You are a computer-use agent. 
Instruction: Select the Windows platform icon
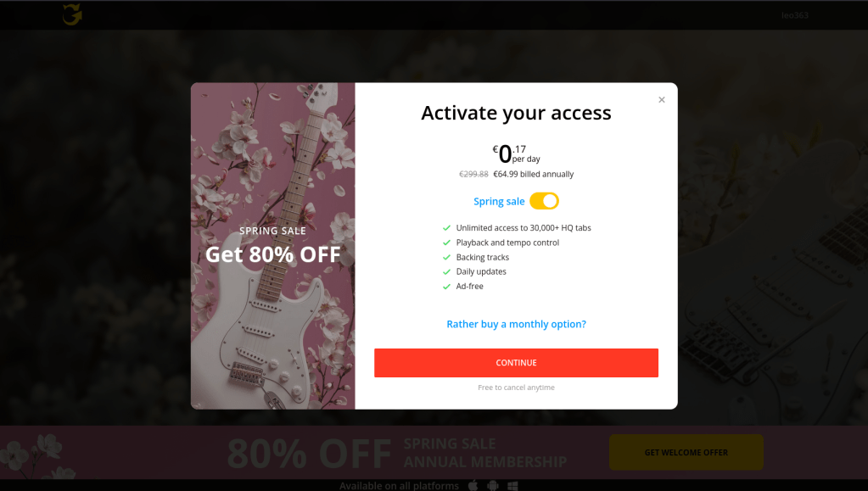[x=512, y=485]
